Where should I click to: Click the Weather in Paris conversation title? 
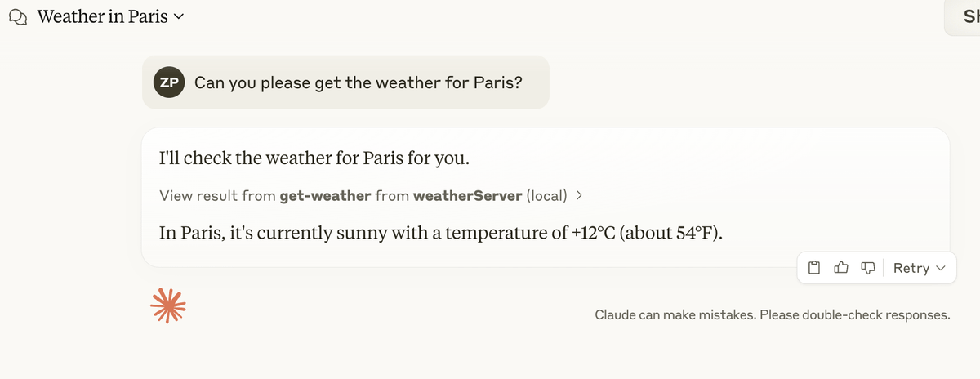(102, 17)
